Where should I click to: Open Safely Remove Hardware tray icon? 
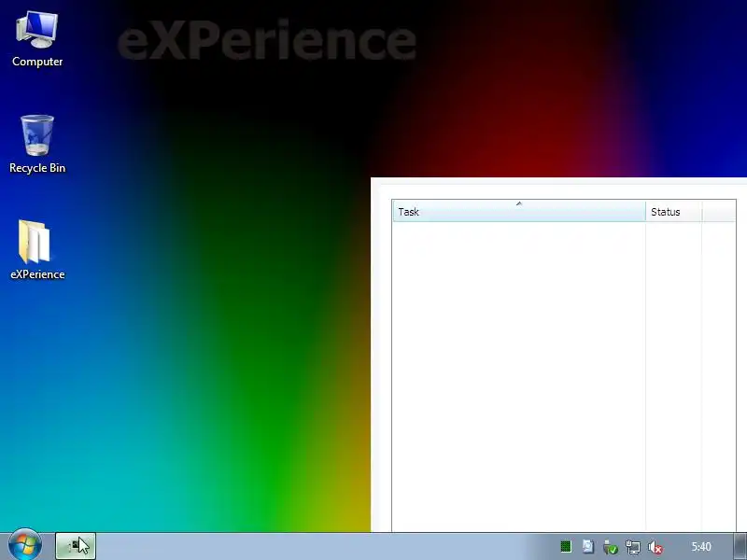pos(610,547)
